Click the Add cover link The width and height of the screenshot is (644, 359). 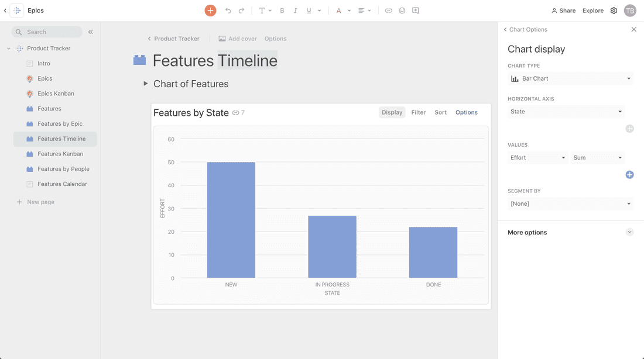[238, 39]
